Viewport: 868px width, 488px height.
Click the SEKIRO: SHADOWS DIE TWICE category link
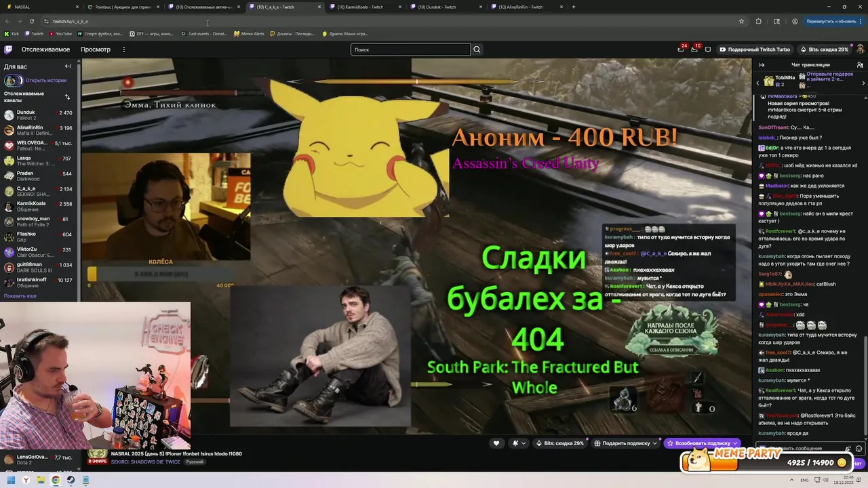(146, 462)
